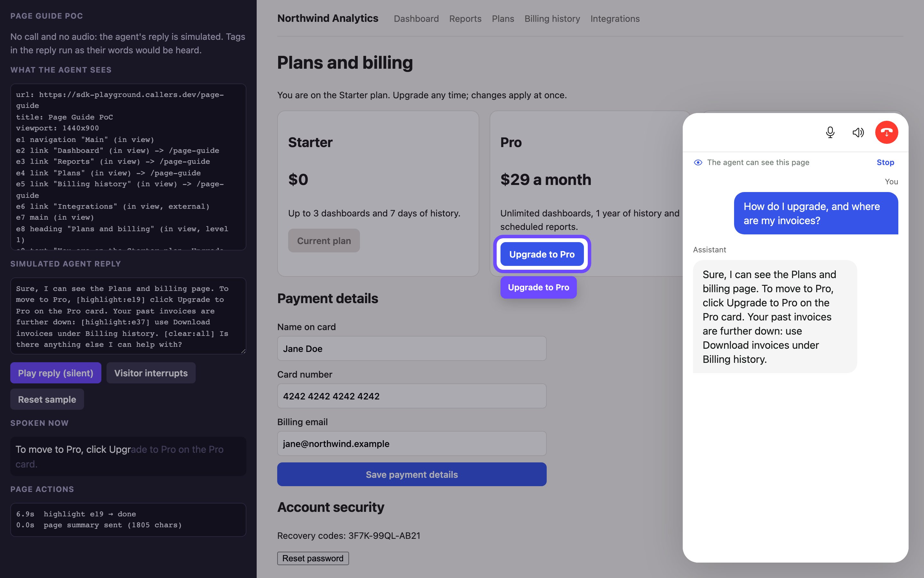The height and width of the screenshot is (578, 924).
Task: Click the Current plan button on Starter card
Action: point(324,241)
